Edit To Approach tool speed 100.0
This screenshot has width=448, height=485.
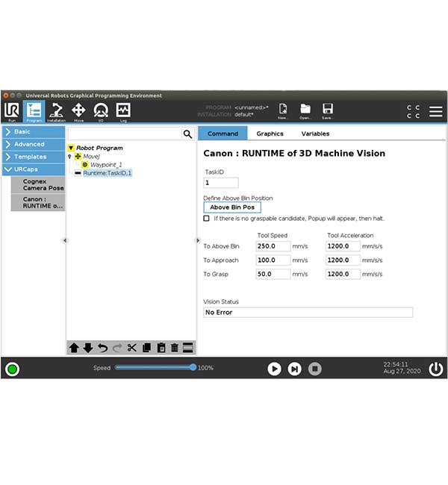[273, 260]
